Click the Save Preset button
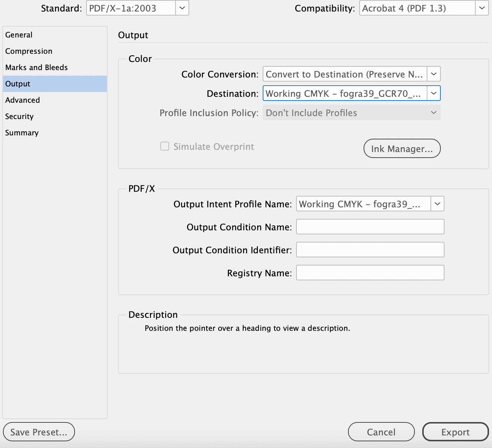This screenshot has height=448, width=492. 39,432
